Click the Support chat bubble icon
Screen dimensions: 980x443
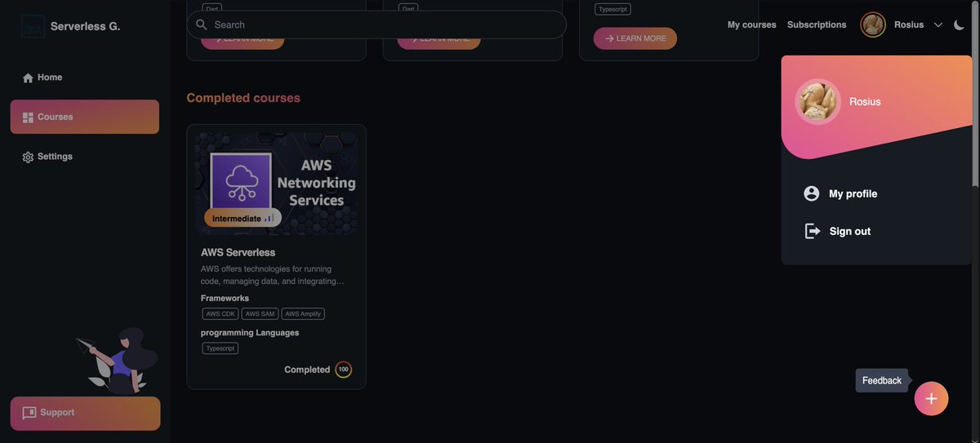coord(29,414)
